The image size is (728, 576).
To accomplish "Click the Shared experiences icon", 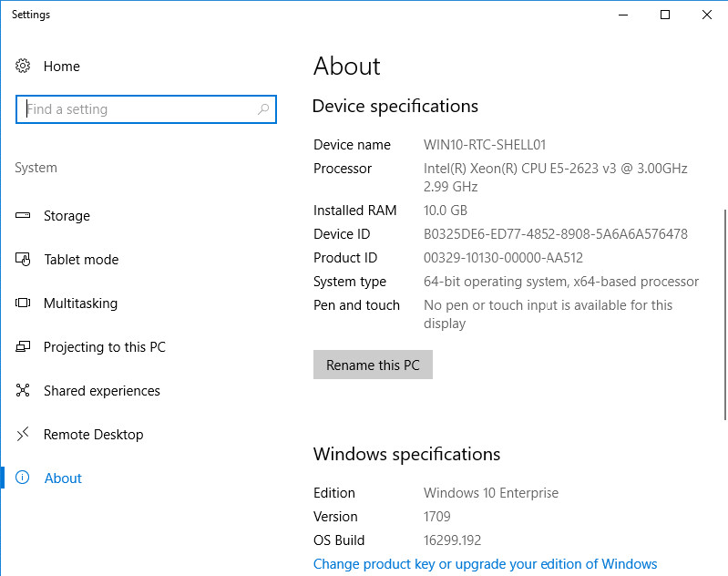I will (24, 391).
